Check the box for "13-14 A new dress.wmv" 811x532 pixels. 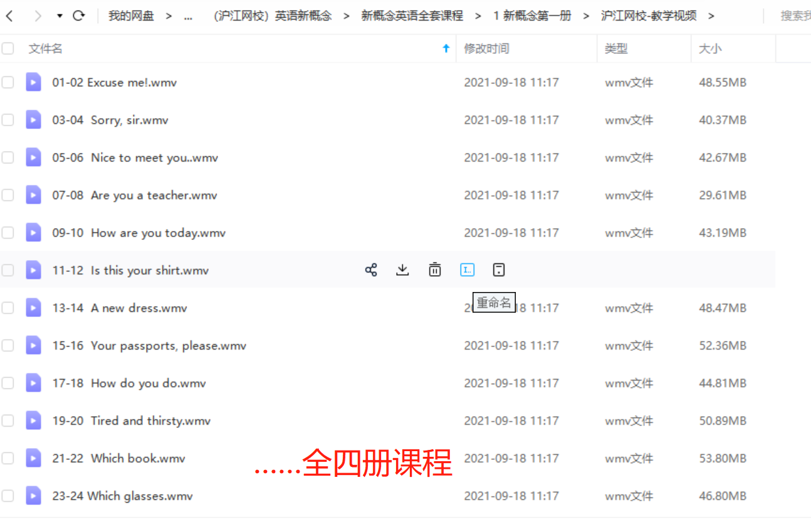8,308
